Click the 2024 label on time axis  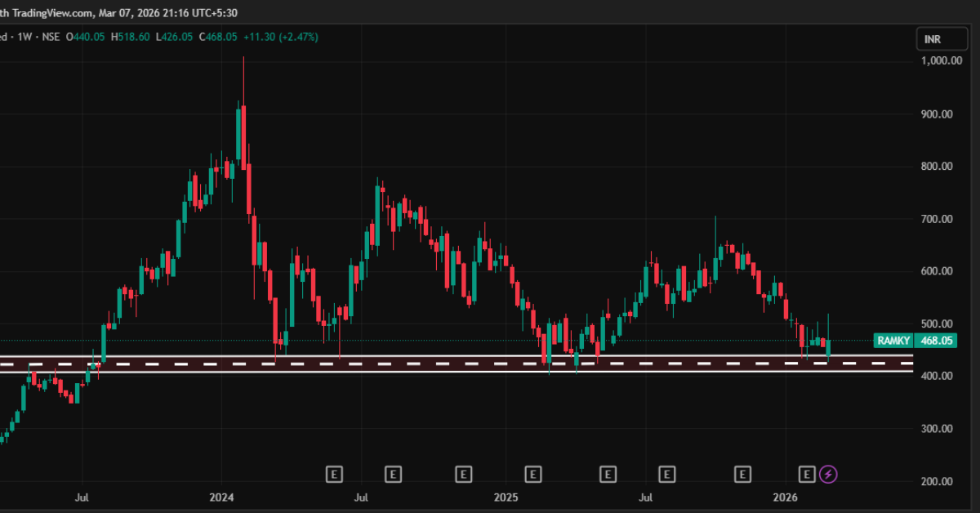[x=221, y=497]
